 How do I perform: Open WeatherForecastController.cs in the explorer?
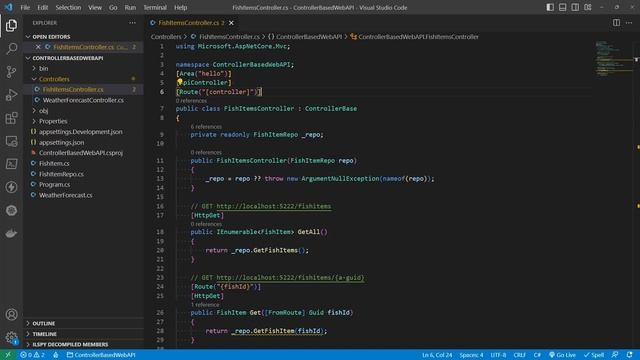[x=83, y=100]
